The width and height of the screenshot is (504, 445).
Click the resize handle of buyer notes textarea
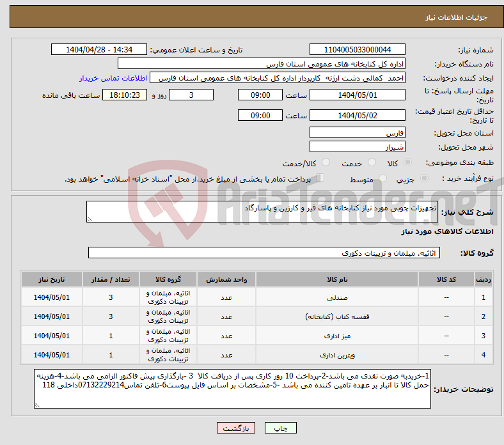37,405
